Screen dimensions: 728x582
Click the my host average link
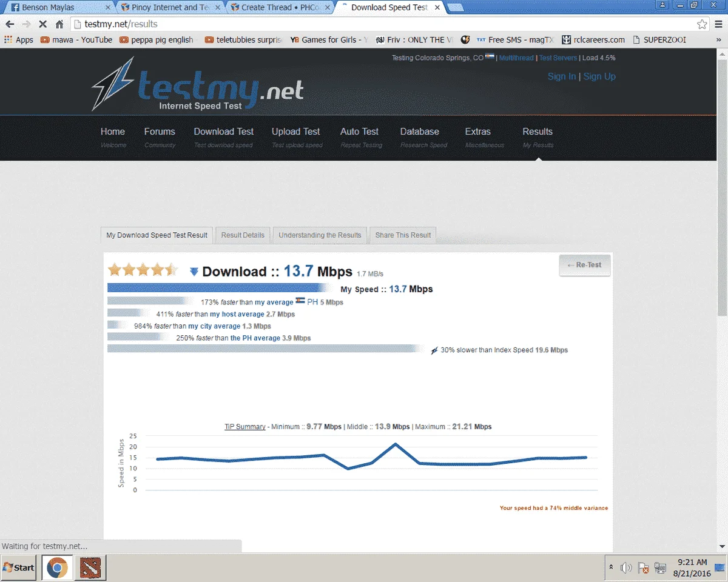237,314
